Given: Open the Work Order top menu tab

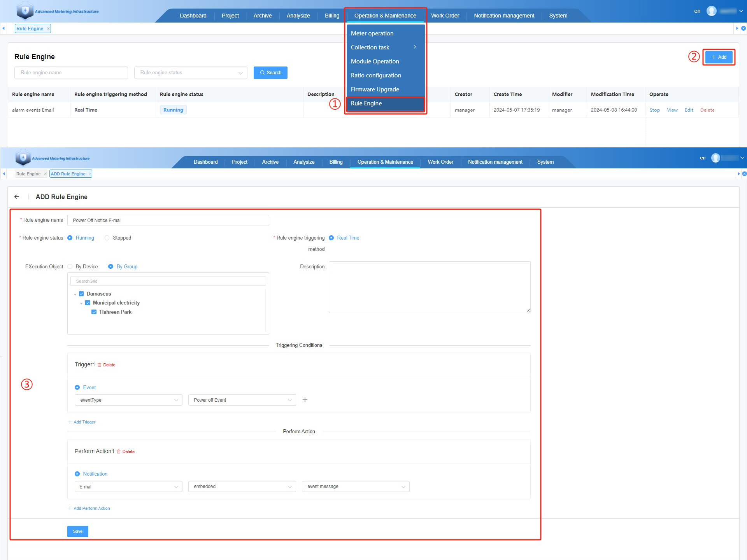Looking at the screenshot, I should click(445, 16).
